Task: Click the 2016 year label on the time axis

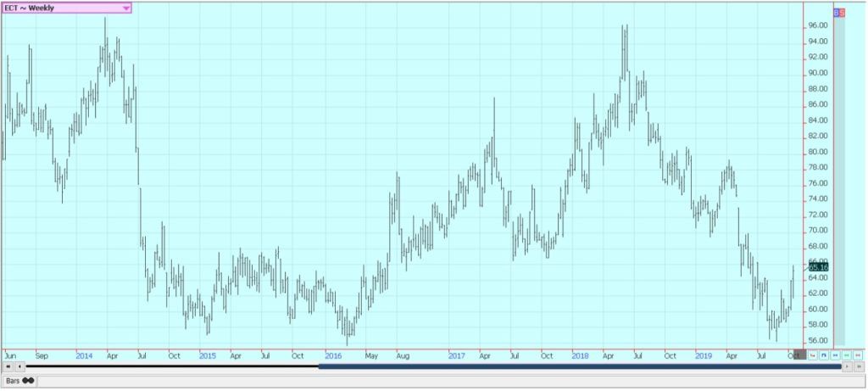Action: [x=333, y=355]
